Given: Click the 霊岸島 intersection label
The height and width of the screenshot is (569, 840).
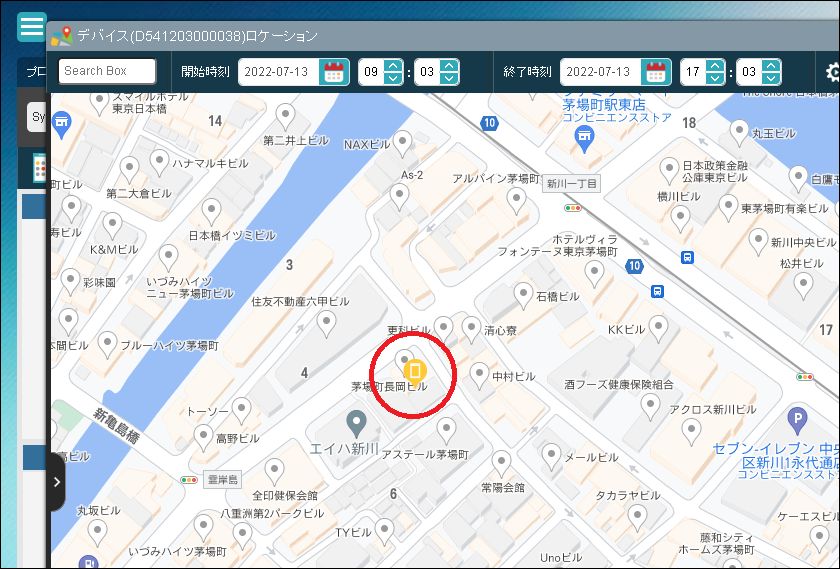Looking at the screenshot, I should click(x=221, y=480).
